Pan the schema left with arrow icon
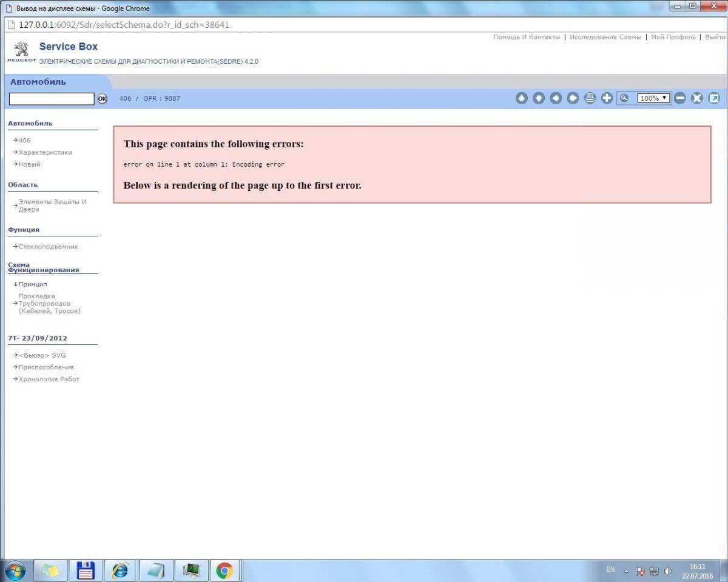This screenshot has width=728, height=582. click(556, 98)
